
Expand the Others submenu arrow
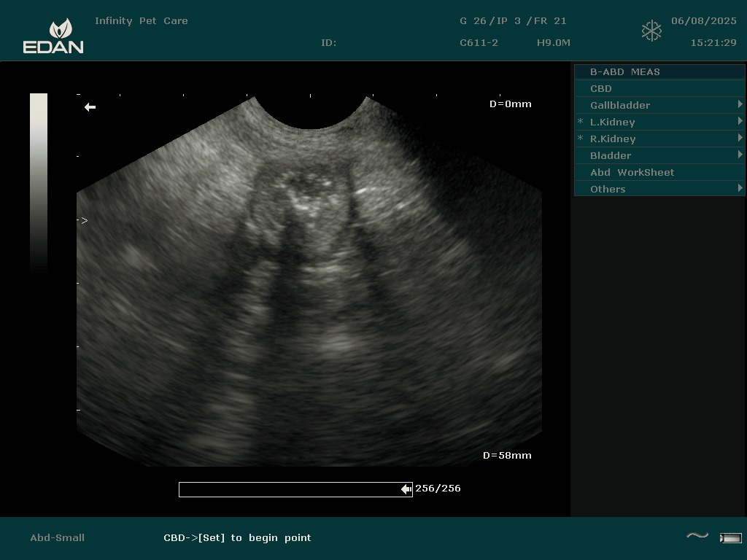(740, 189)
